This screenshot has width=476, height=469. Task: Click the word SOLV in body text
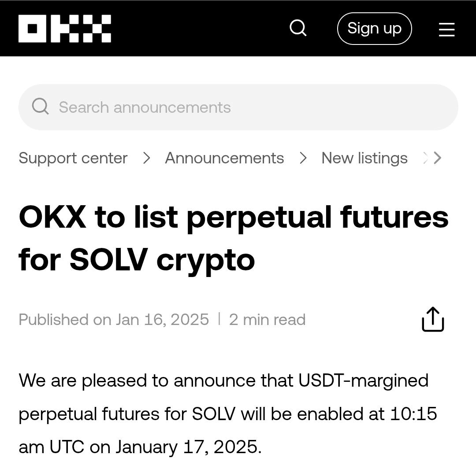[214, 414]
